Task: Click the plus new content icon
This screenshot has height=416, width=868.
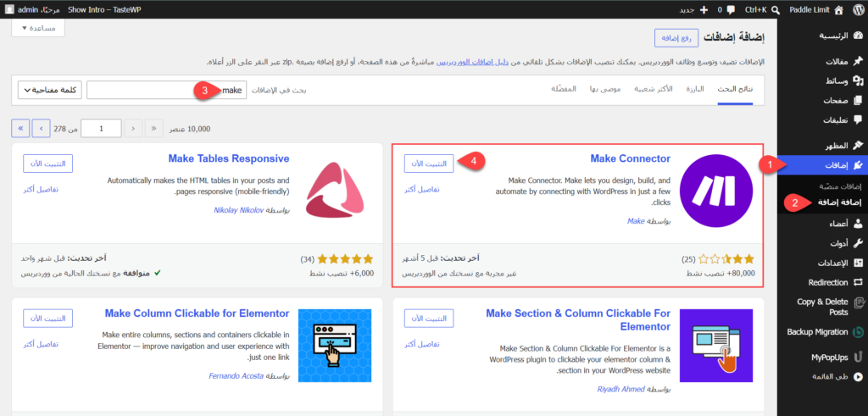Action: (704, 9)
